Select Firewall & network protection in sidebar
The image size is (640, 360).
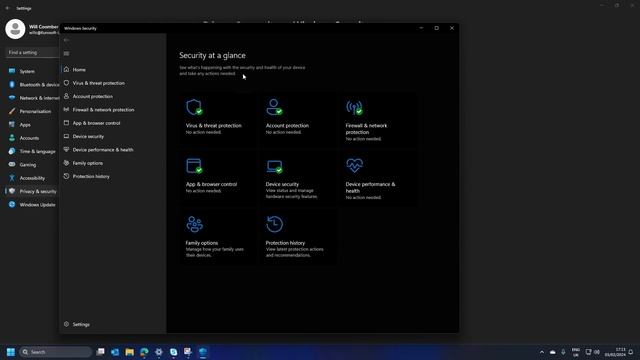pos(113,109)
